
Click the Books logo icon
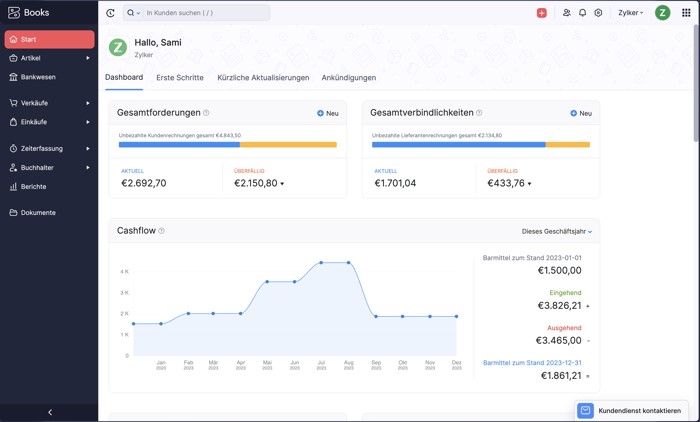(x=14, y=13)
